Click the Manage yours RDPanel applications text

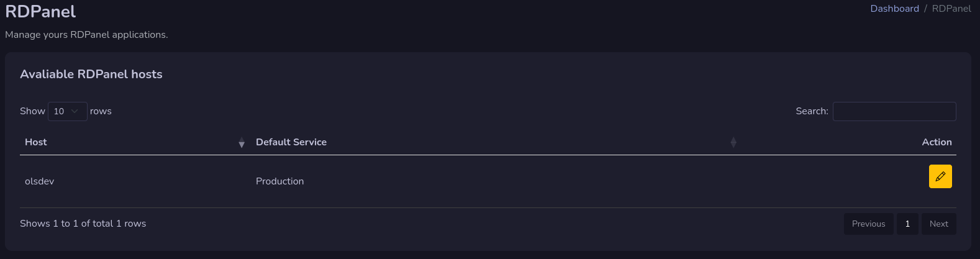pyautogui.click(x=86, y=35)
